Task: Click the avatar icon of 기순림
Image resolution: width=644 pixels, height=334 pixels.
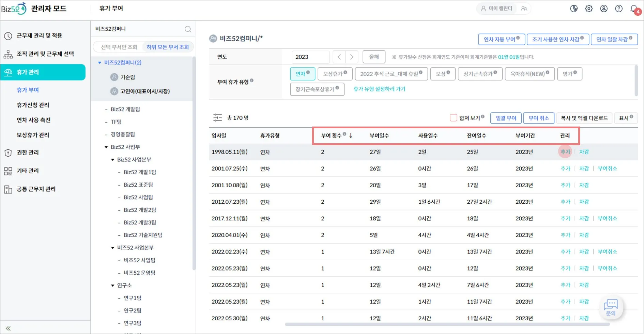Action: (x=114, y=77)
